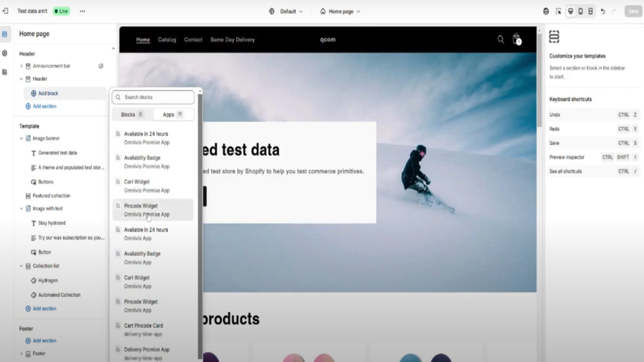
Task: Select Availablity Badge from Omnivio Promise App
Action: tap(153, 162)
